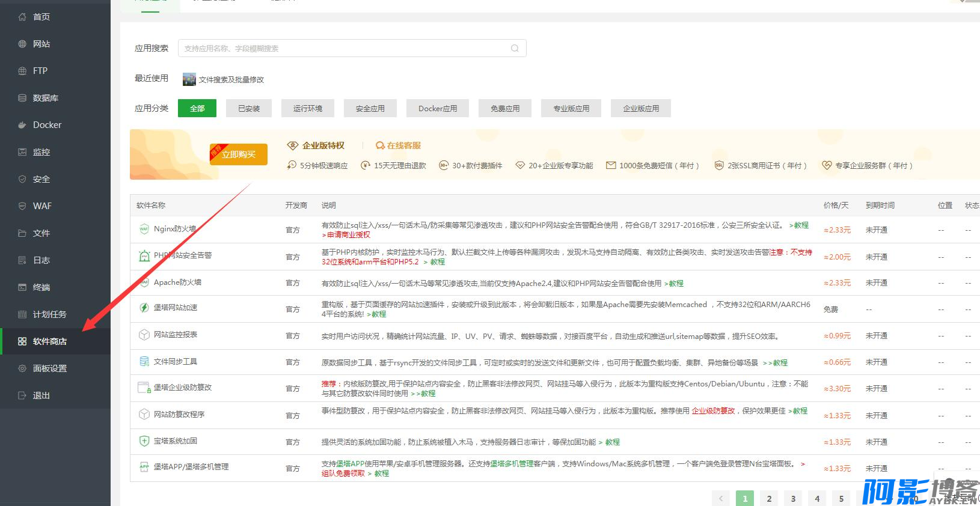Click 未开通 status in 宝塔系统加固 row
The width and height of the screenshot is (980, 506).
(x=877, y=442)
